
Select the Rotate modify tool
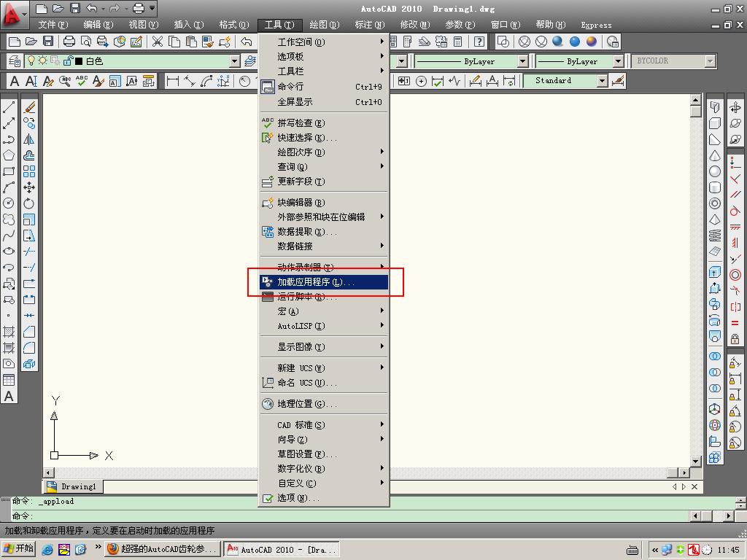pos(29,203)
